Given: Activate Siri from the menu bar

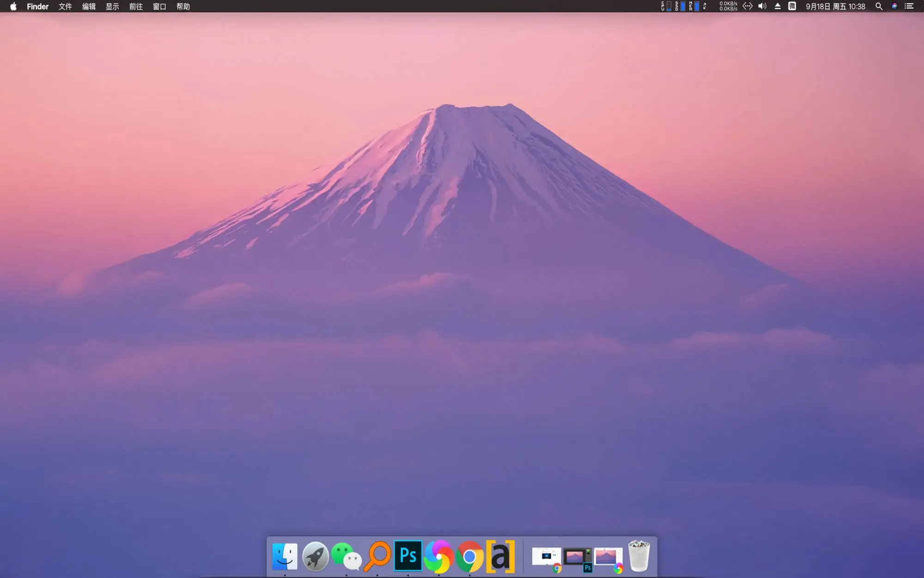Looking at the screenshot, I should (x=894, y=6).
